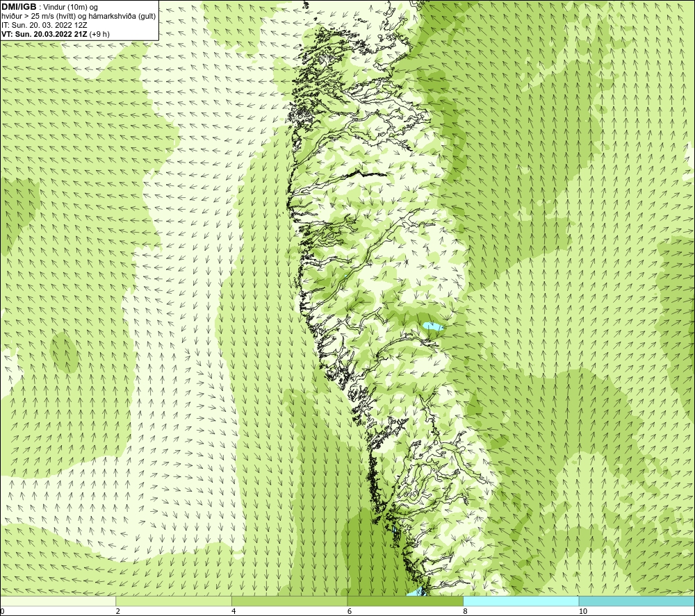Image resolution: width=695 pixels, height=616 pixels.
Task: Click the '4' label under the color scale
Action: 234,611
